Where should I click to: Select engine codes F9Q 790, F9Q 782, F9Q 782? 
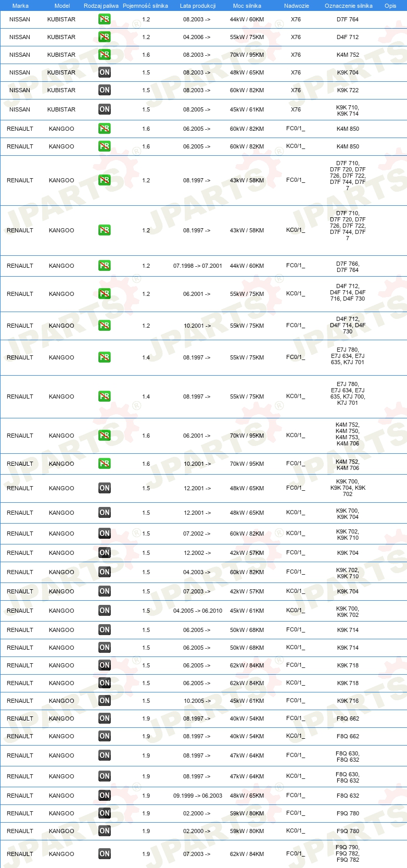[348, 853]
